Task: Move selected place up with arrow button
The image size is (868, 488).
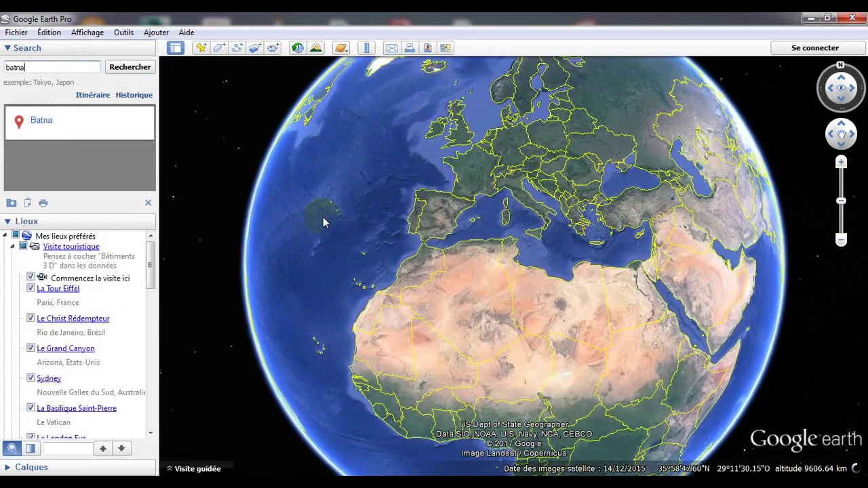Action: (103, 449)
